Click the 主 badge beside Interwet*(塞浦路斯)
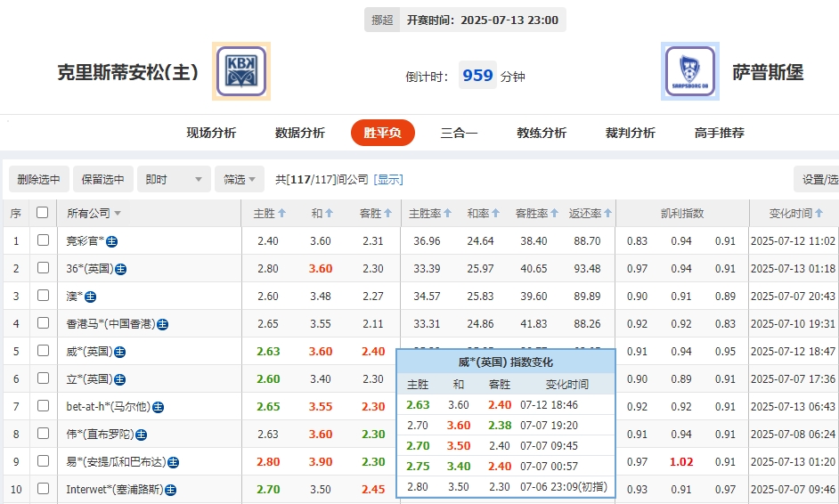The image size is (839, 504). pos(170,490)
